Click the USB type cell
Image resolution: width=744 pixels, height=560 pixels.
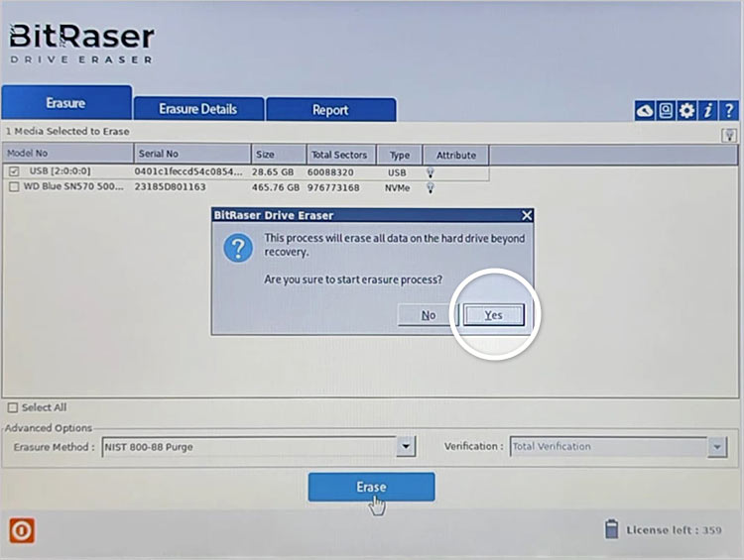[x=397, y=172]
